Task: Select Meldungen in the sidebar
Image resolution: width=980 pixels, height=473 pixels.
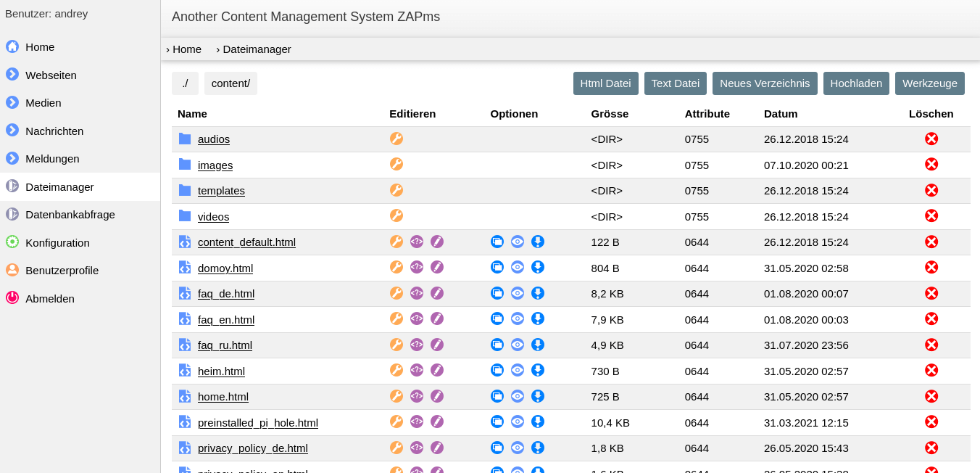Action: tap(80, 158)
